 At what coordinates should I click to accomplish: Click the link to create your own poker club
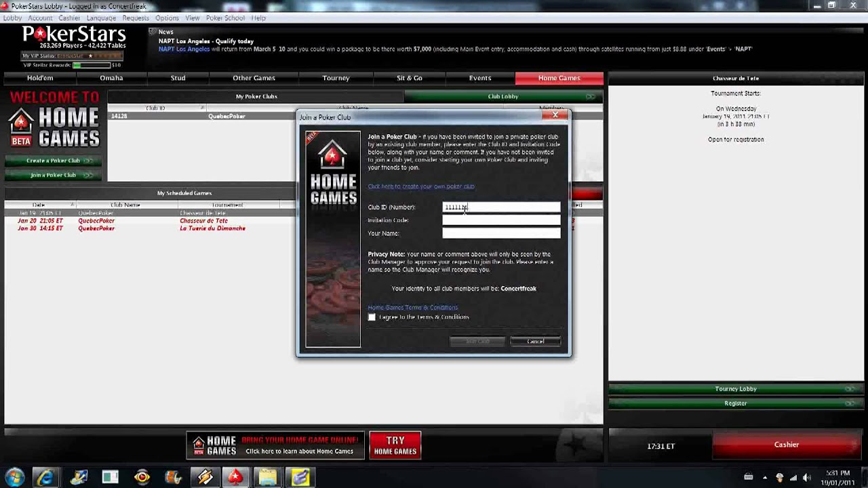click(x=421, y=186)
